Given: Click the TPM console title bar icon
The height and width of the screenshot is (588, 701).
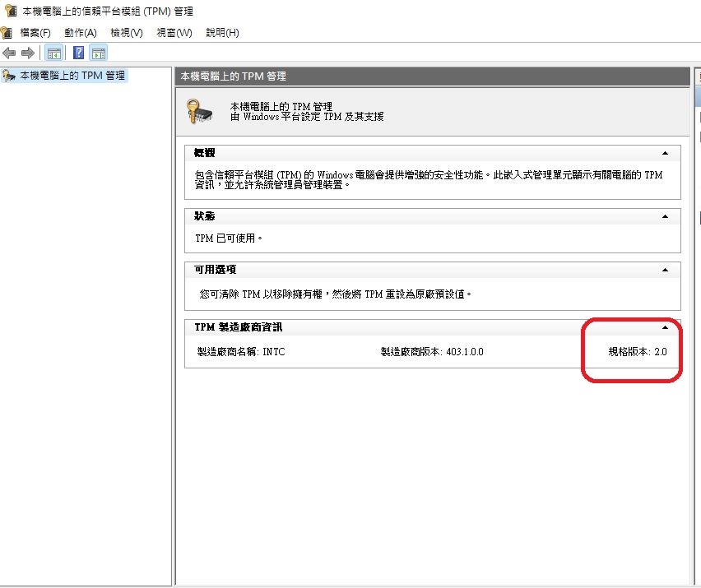Looking at the screenshot, I should tap(11, 11).
